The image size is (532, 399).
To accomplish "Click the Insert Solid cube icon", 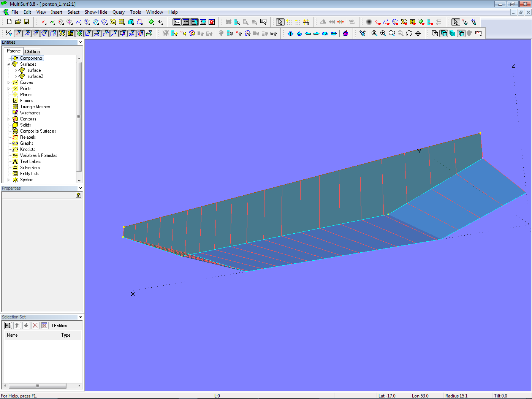I will [131, 22].
